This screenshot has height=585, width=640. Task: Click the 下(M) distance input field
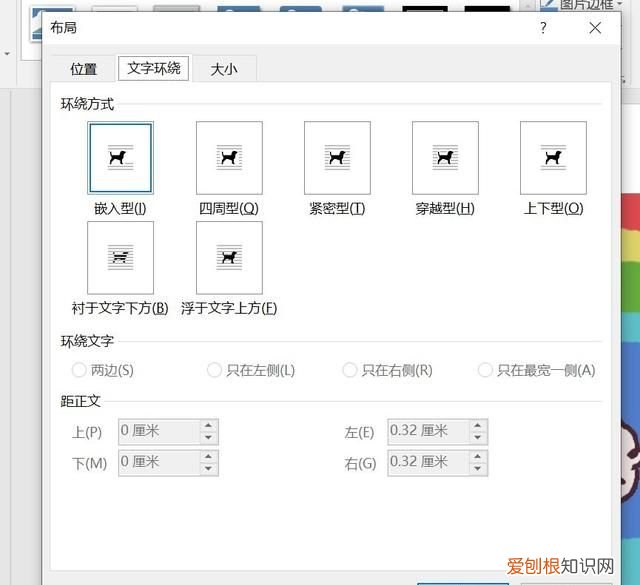[x=159, y=463]
